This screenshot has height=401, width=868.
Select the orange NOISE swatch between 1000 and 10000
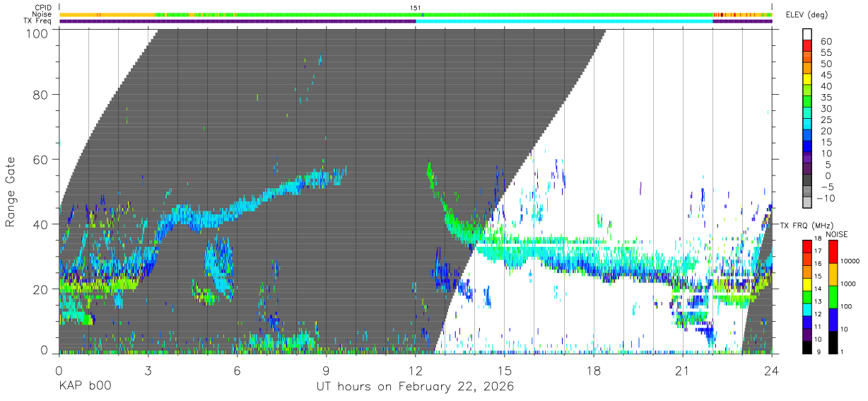point(833,273)
